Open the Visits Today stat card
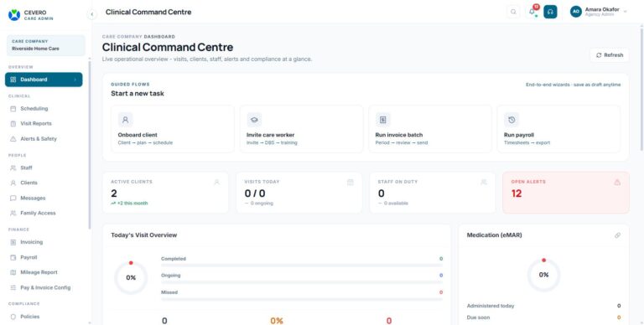This screenshot has height=325, width=644. tap(299, 193)
